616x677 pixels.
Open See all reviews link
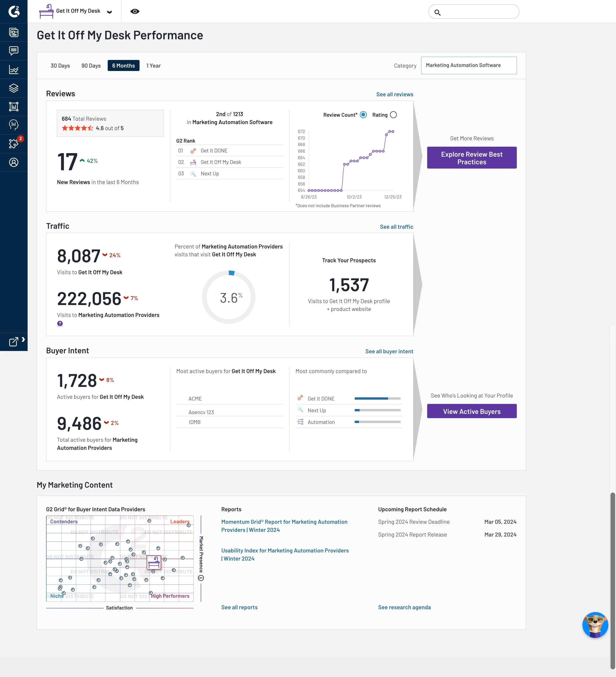tap(395, 94)
